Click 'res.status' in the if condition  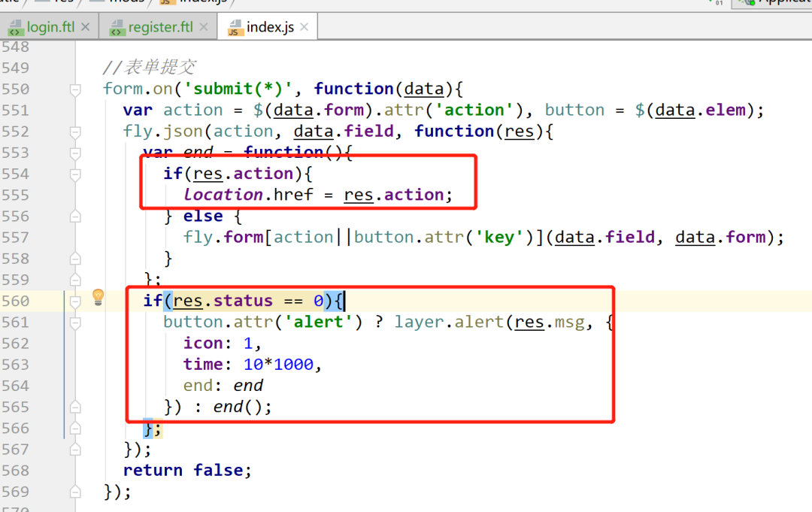[223, 301]
